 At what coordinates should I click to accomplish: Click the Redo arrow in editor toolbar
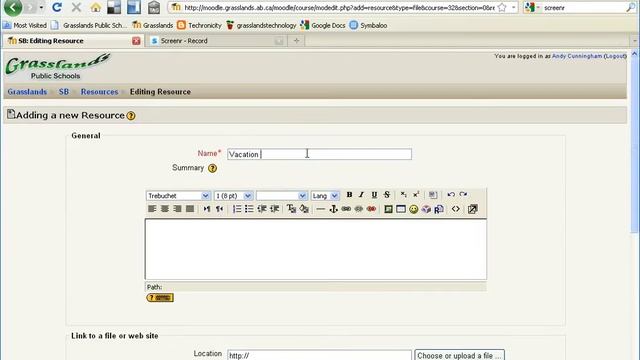(x=463, y=195)
